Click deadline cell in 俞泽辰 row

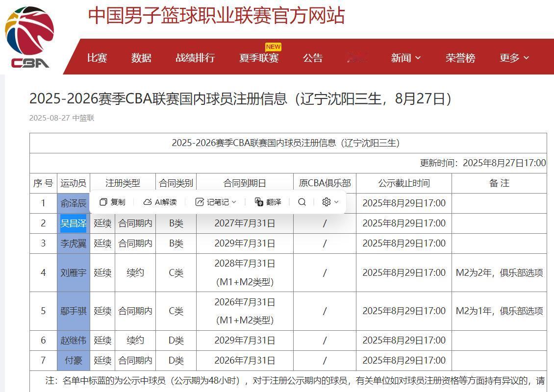click(x=404, y=203)
